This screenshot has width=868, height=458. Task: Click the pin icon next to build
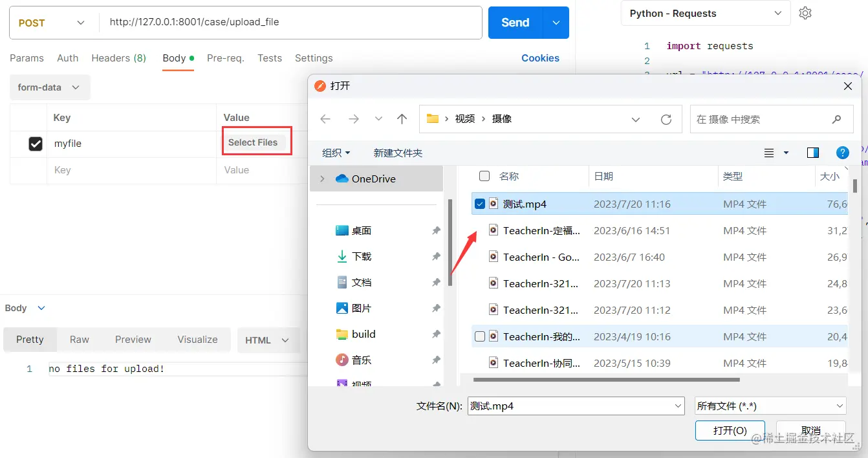436,334
